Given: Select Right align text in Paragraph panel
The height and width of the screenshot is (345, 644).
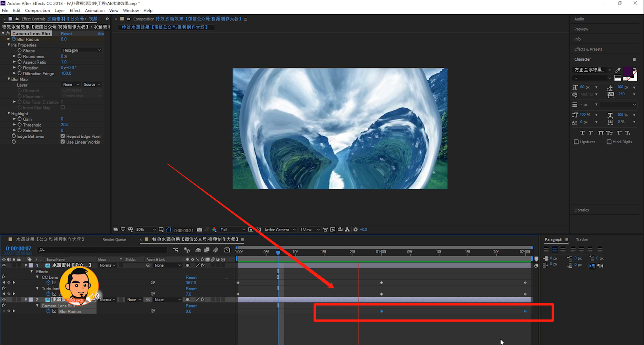Looking at the screenshot, I should [x=563, y=249].
